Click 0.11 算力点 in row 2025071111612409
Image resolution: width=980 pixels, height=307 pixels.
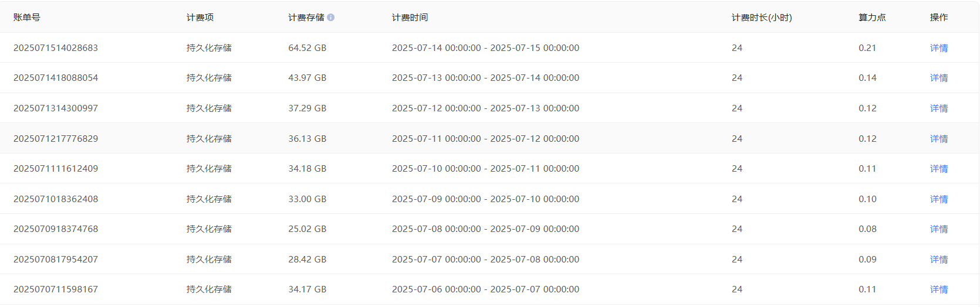(x=867, y=169)
